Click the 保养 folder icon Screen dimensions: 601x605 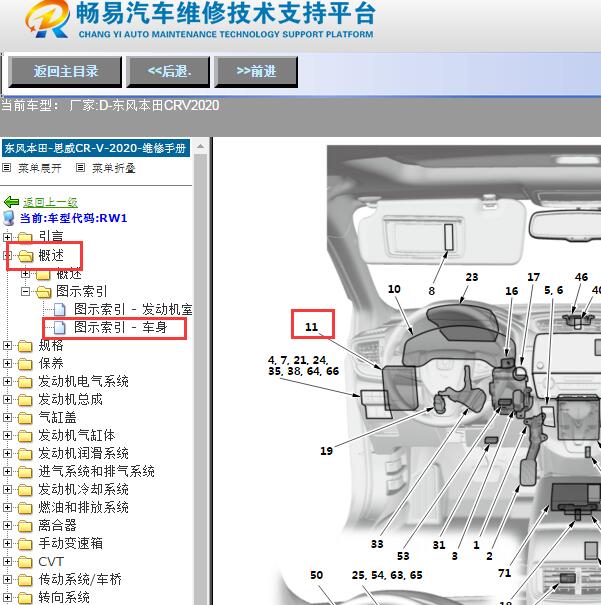[25, 364]
